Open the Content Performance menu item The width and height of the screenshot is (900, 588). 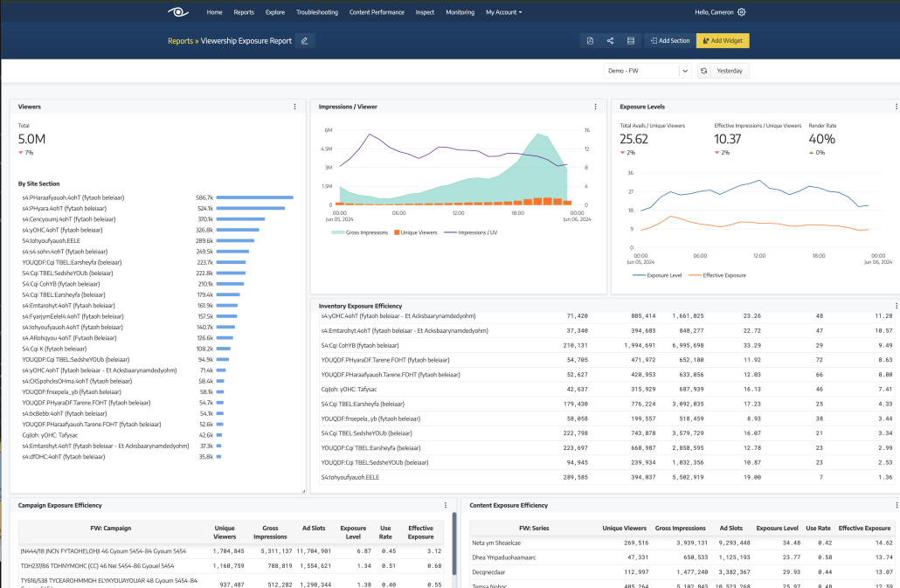(x=377, y=12)
